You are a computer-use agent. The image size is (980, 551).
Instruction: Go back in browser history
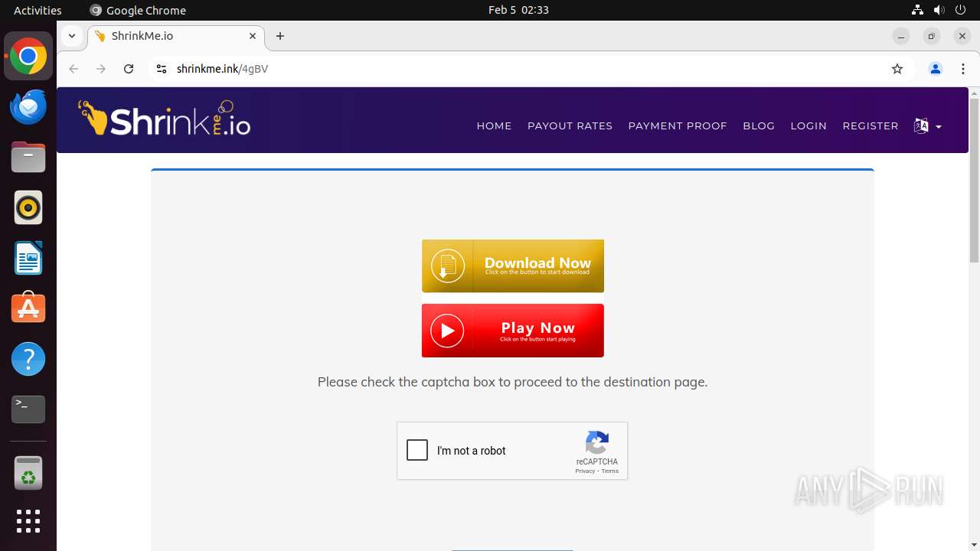click(x=73, y=69)
